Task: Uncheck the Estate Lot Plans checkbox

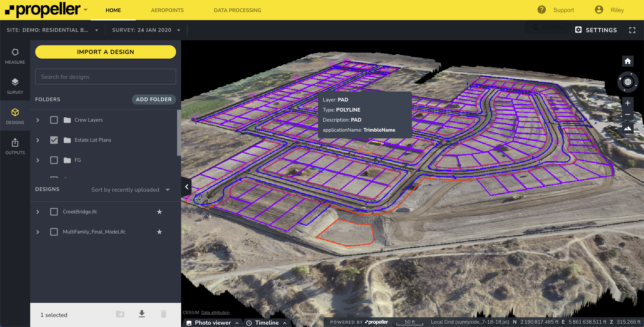Action: [x=54, y=140]
